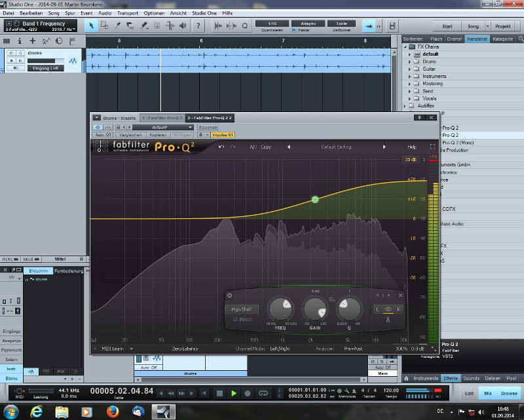Open the 12 dB/oct slope dropdown

(x=242, y=319)
